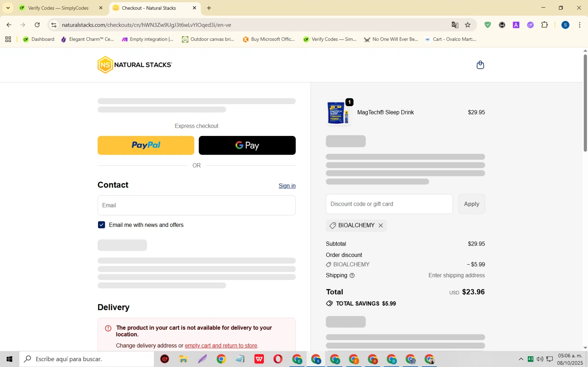The width and height of the screenshot is (588, 367).
Task: Click the page vertical scrollbar
Action: point(585,103)
